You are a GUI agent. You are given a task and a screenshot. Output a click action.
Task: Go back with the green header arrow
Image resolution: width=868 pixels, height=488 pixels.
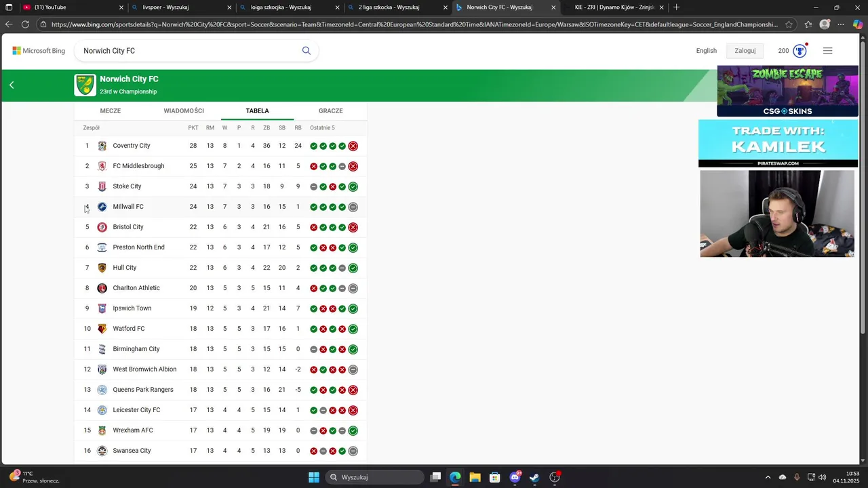click(12, 85)
